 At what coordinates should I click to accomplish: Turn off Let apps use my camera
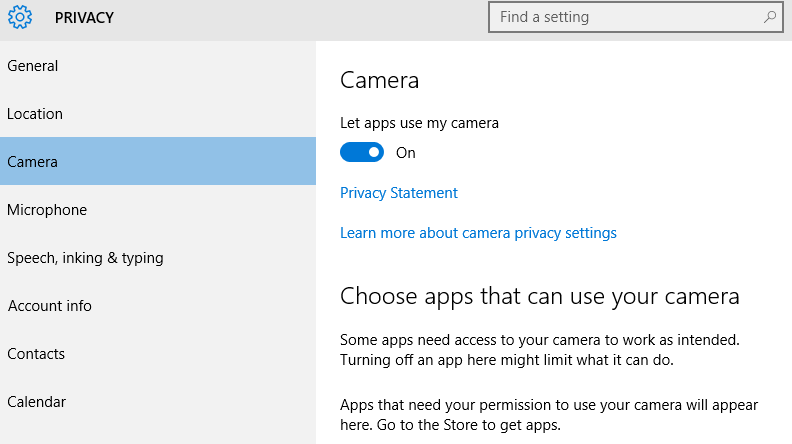[362, 152]
